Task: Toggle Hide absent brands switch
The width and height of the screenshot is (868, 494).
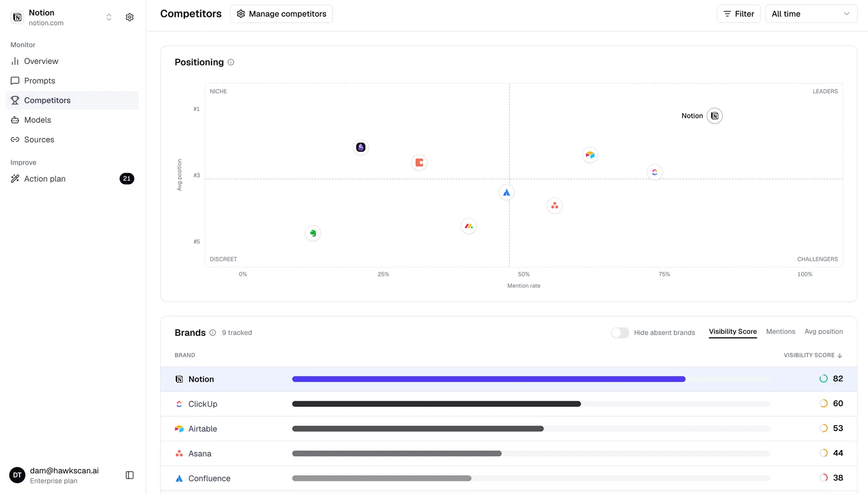Action: (620, 333)
